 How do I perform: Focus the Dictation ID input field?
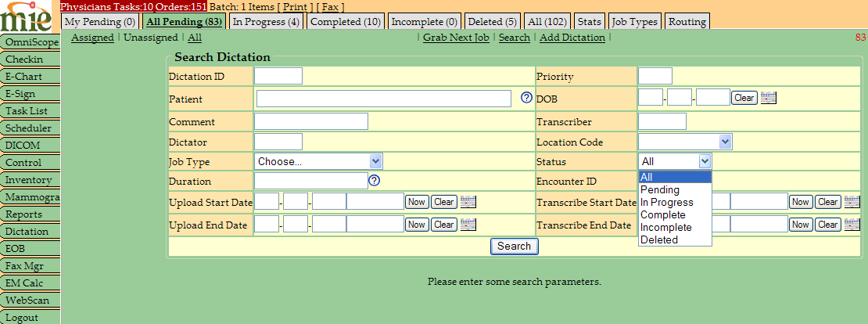click(278, 76)
